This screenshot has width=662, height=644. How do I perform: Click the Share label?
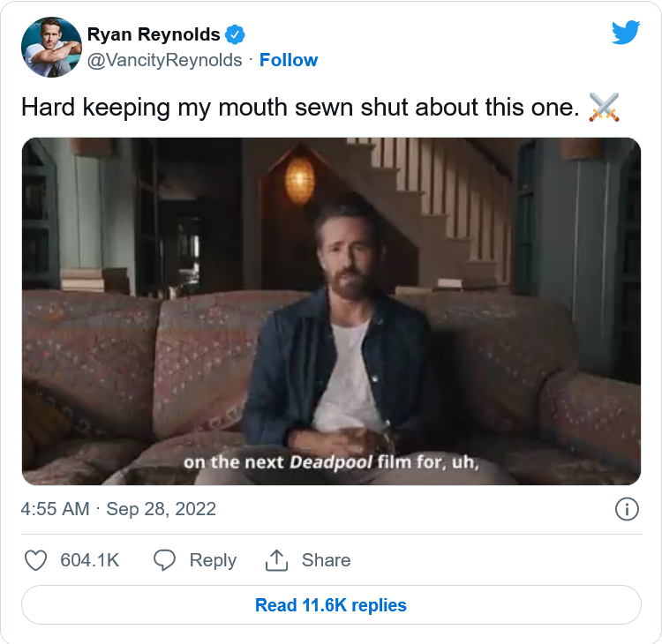(326, 560)
